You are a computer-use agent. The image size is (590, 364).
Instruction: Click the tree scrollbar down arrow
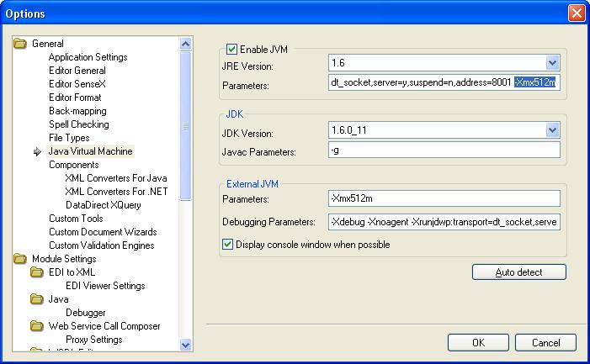point(186,344)
